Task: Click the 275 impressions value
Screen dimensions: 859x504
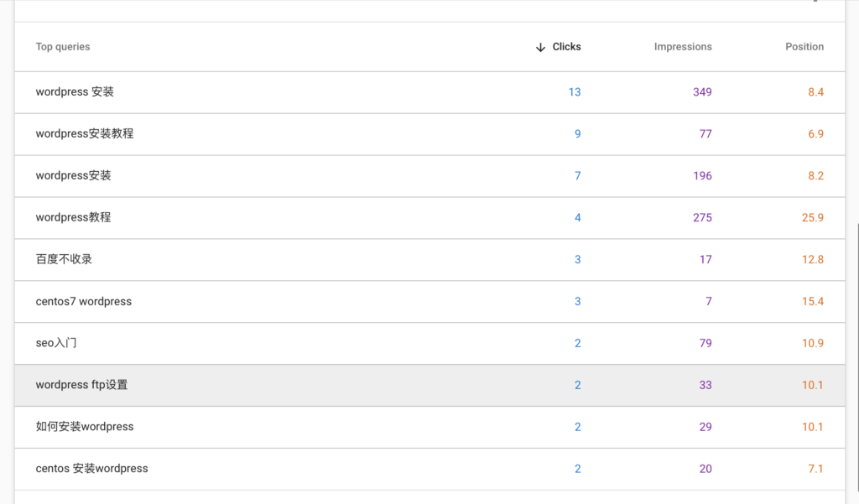Action: click(x=702, y=217)
